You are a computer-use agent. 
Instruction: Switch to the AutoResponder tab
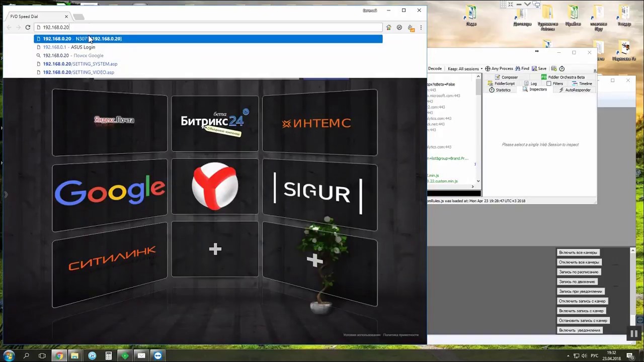(574, 90)
